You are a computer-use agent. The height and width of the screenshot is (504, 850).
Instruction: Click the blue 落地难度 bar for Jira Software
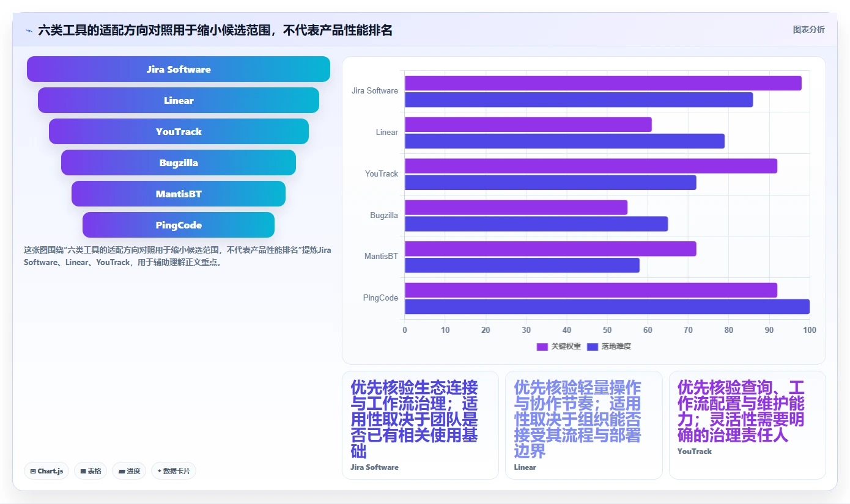[578, 100]
